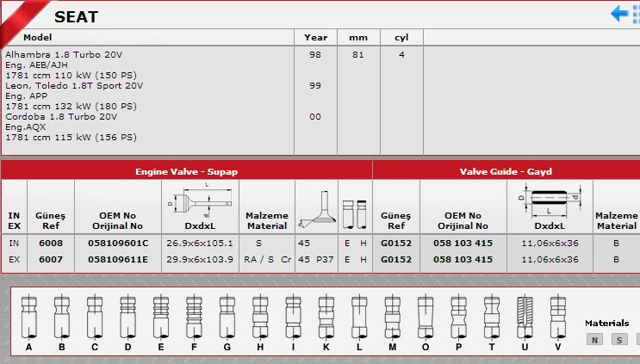Select valve tip shape H icon
Image resolution: width=640 pixels, height=364 pixels.
click(260, 318)
